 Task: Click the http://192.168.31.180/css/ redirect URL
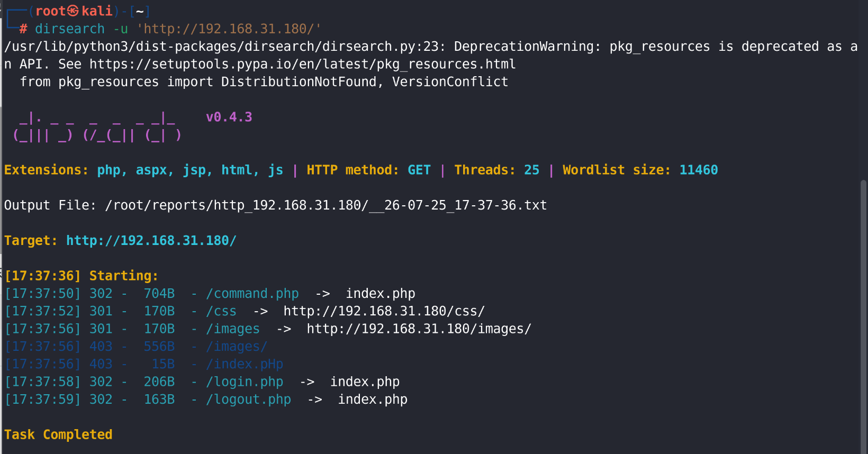pos(384,311)
